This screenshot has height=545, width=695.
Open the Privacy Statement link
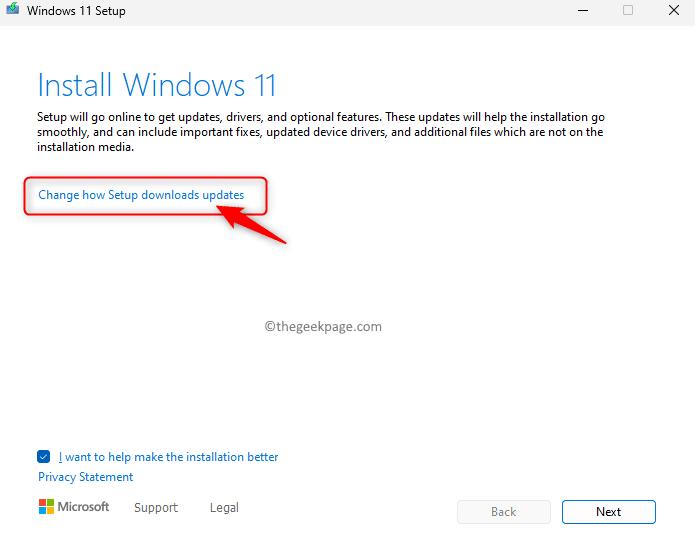coord(86,477)
